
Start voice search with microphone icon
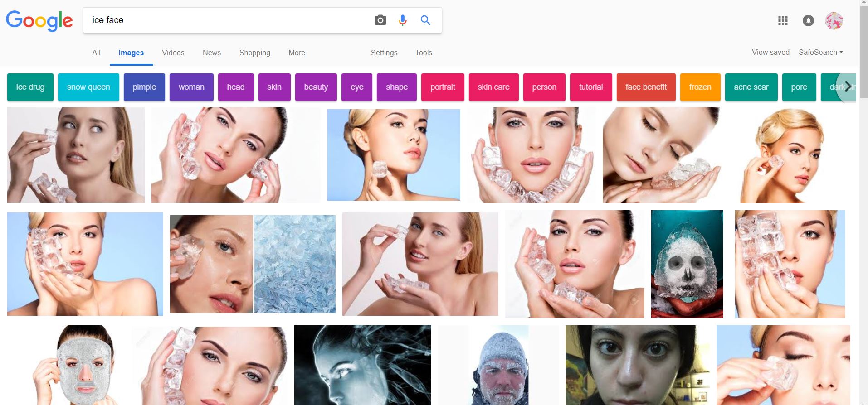[402, 20]
